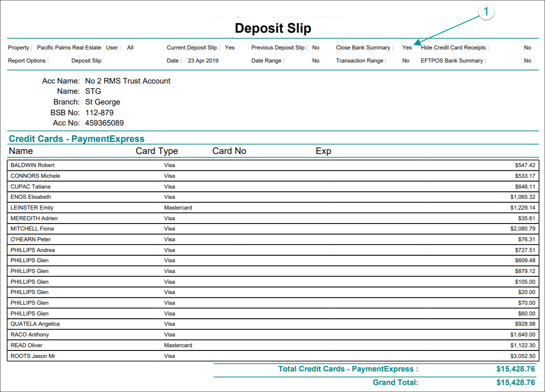Click the Close Bank Summary Yes value

point(407,48)
